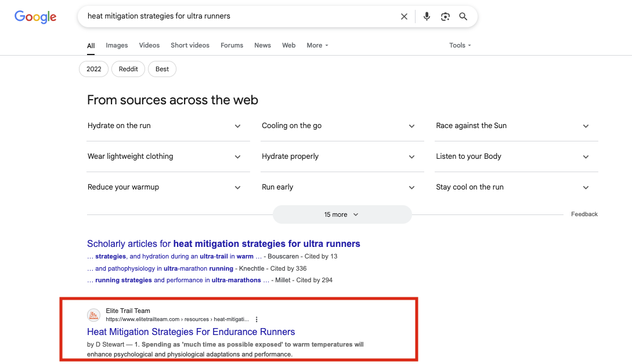This screenshot has width=632, height=364.
Task: Open the three-dot menu for Elite Trail Team result
Action: [257, 319]
